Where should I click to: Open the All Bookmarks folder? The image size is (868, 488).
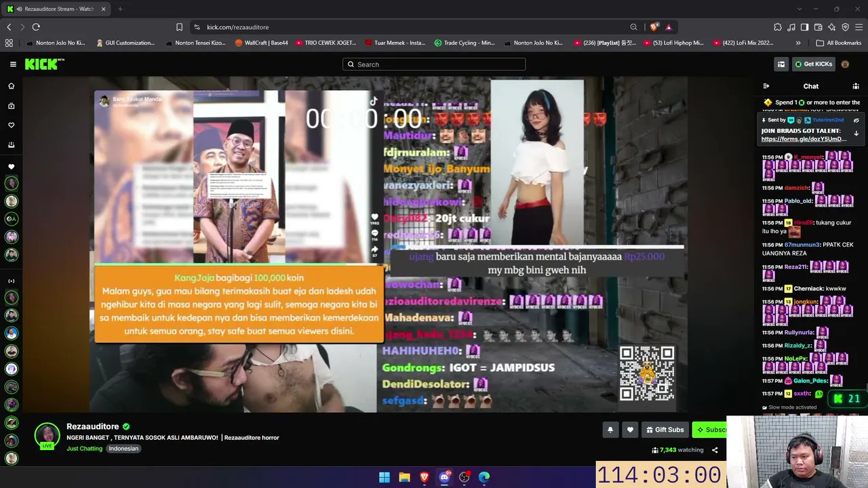(x=839, y=43)
